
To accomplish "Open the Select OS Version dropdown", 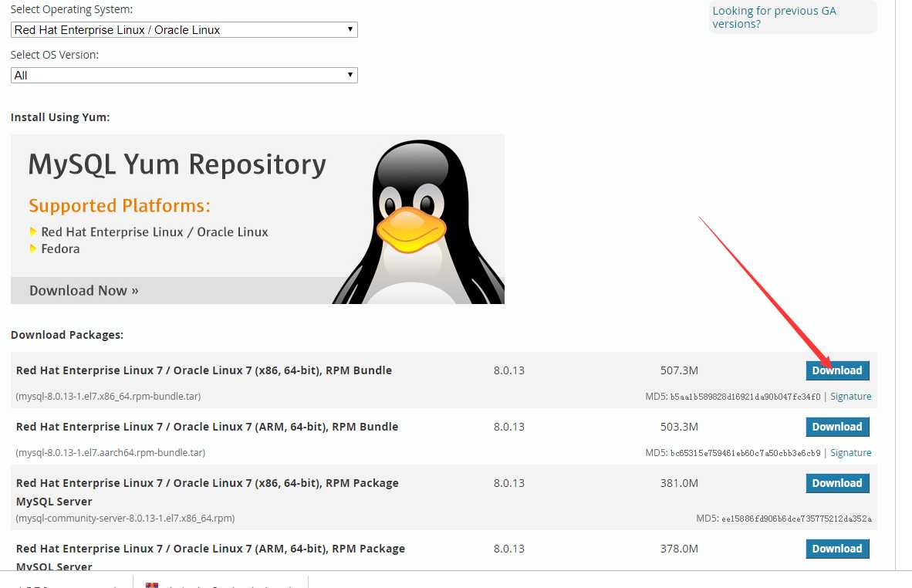I will [x=184, y=75].
